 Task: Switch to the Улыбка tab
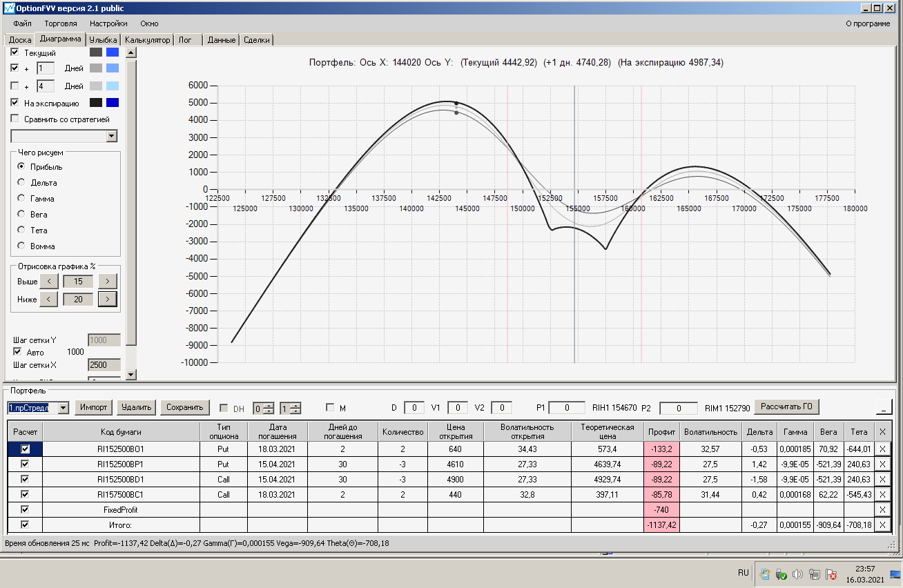click(104, 40)
